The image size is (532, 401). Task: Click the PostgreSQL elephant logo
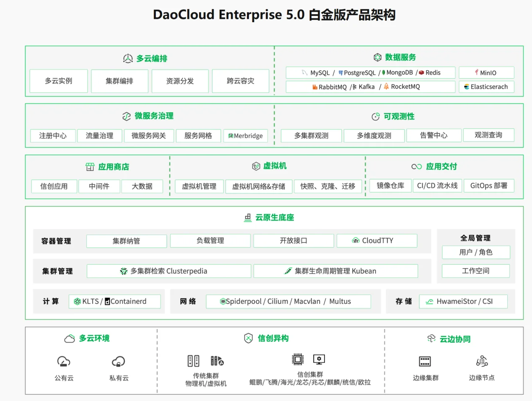coord(341,72)
